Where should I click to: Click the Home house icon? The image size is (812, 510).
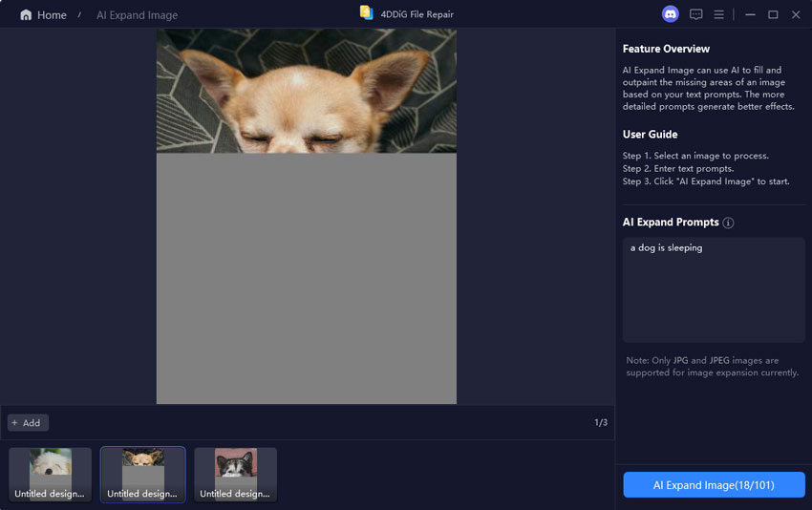26,15
